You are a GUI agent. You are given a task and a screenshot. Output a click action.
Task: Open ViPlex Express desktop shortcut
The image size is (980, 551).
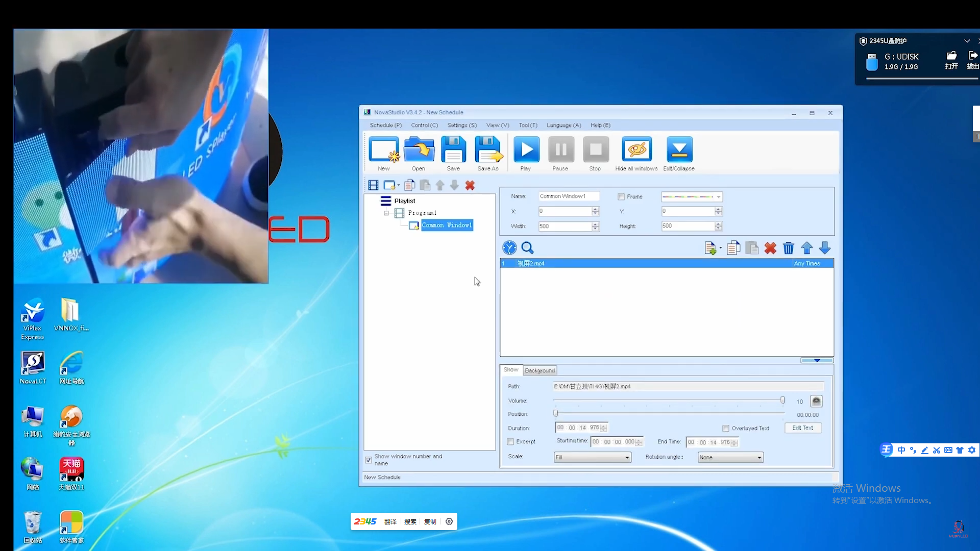click(x=33, y=319)
